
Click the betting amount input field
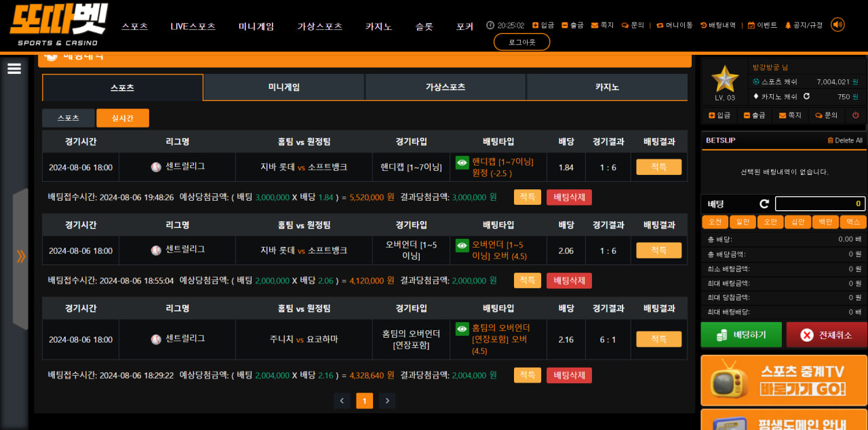[x=820, y=203]
